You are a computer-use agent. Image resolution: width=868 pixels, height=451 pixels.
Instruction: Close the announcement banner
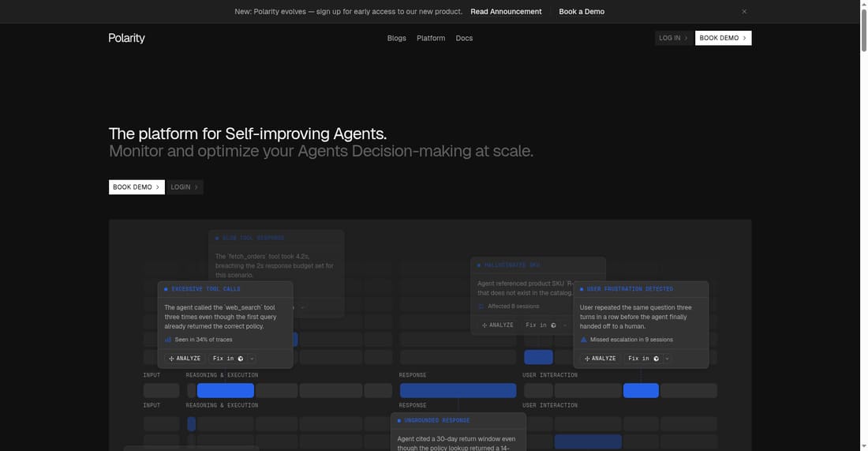pyautogui.click(x=744, y=12)
